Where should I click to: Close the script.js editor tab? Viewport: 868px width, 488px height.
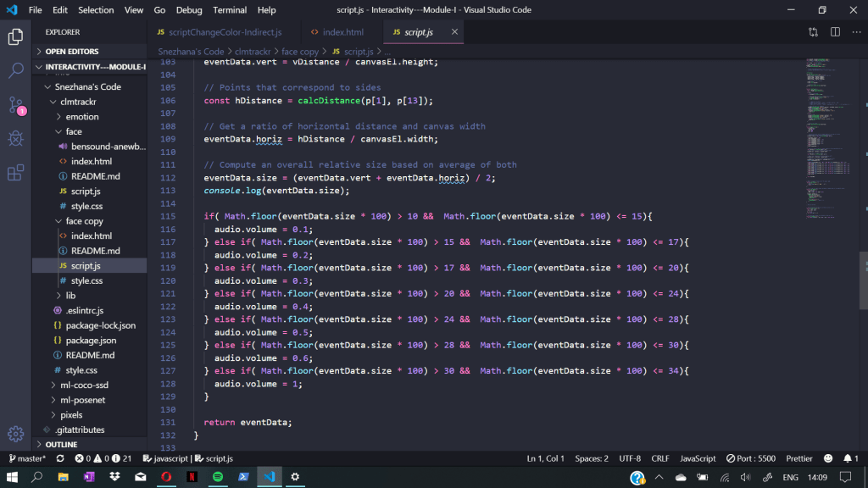454,32
